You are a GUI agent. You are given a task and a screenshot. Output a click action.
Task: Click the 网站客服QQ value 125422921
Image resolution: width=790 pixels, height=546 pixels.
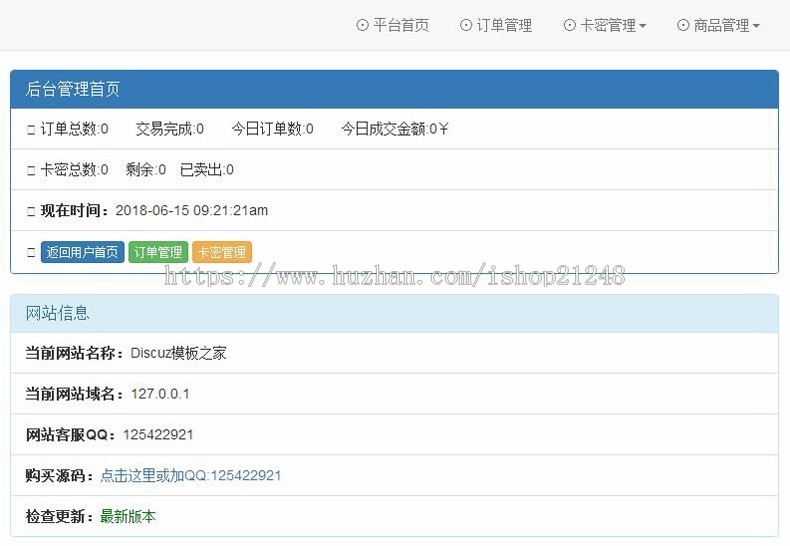158,435
